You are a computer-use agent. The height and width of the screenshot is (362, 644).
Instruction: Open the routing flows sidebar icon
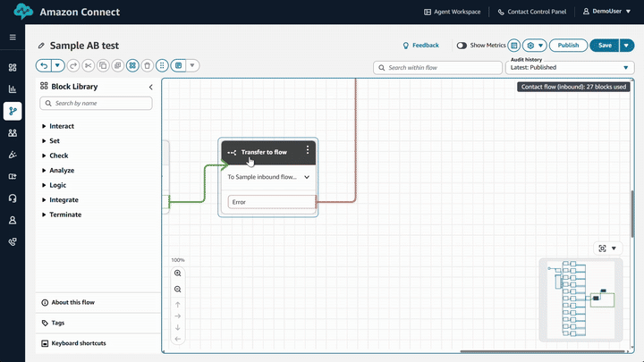pos(13,111)
